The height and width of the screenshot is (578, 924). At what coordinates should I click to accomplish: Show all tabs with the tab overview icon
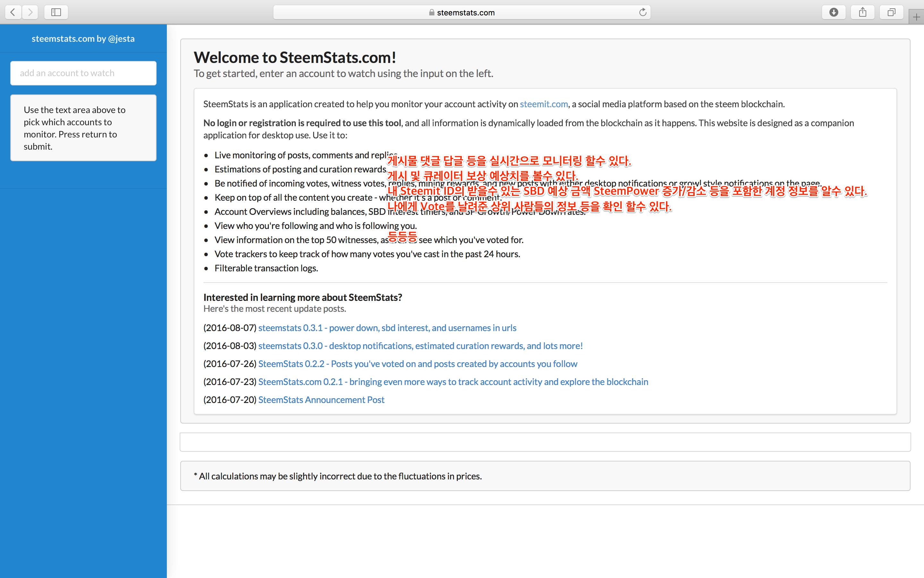click(891, 12)
